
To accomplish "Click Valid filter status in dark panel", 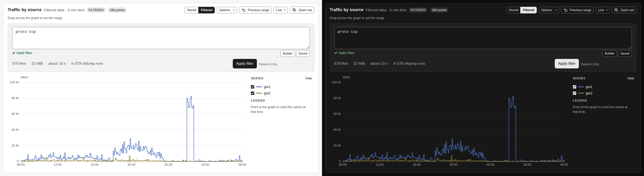I will [x=344, y=53].
